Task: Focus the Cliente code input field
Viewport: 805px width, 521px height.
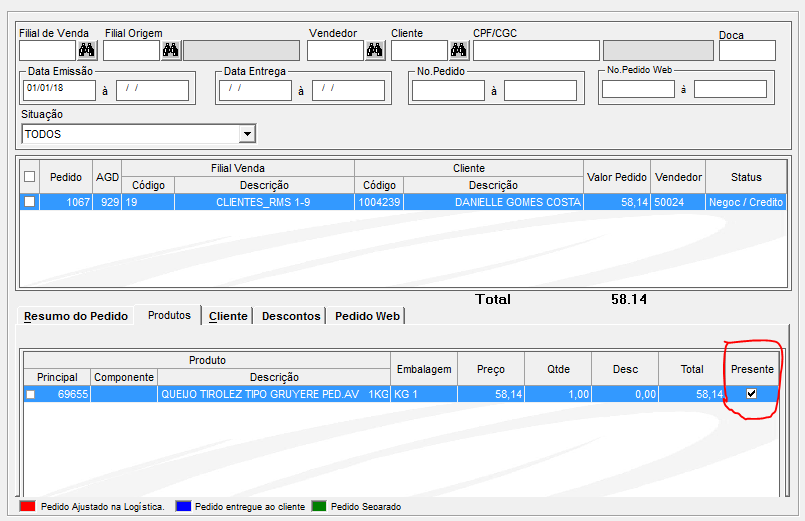Action: (419, 50)
